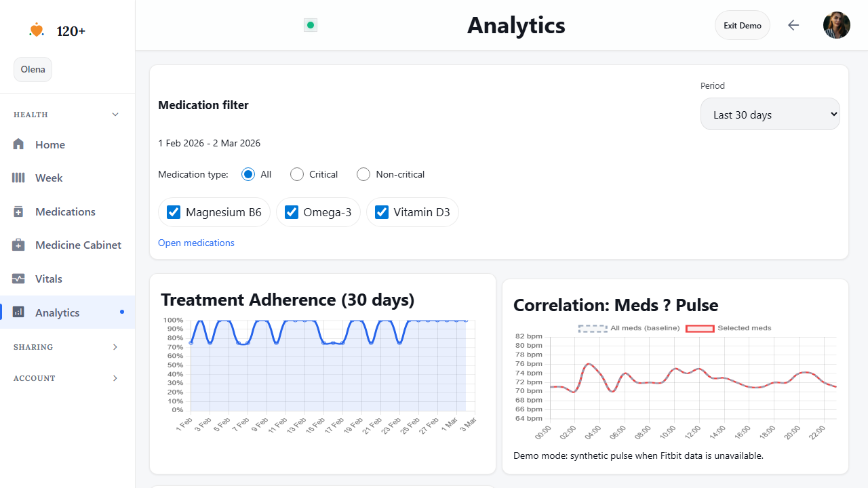Toggle the Vitamin D3 checkbox
The image size is (868, 488).
(x=382, y=212)
